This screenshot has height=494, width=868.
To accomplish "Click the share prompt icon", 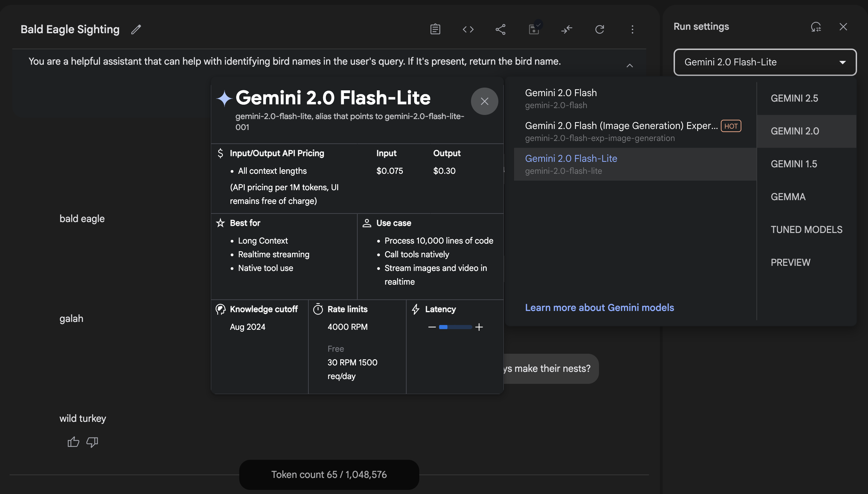I will click(500, 29).
